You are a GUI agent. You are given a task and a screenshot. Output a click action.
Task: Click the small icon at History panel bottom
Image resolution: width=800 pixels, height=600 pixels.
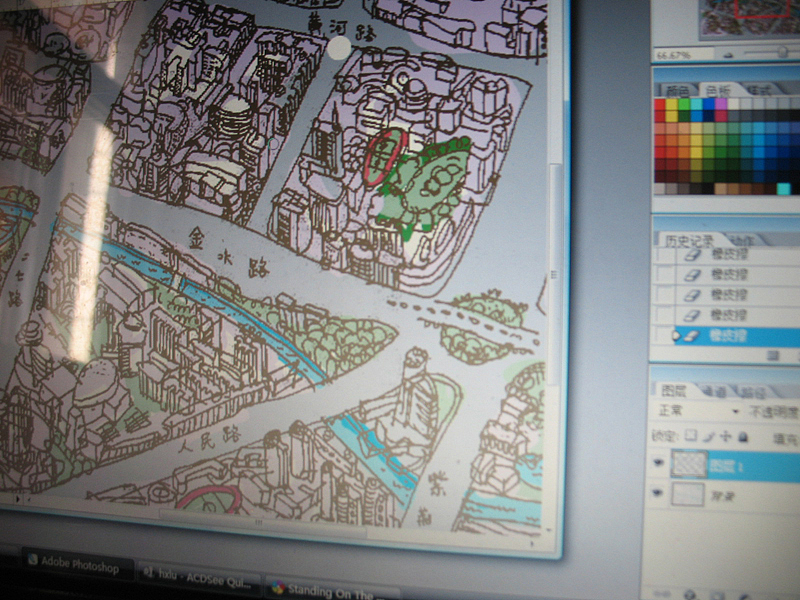coord(773,356)
